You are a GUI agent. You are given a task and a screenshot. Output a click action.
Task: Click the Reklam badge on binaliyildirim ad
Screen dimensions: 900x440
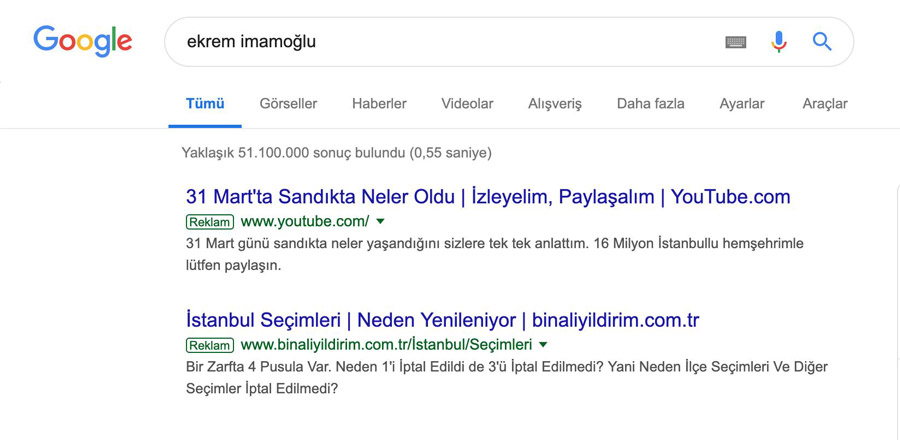tap(210, 345)
